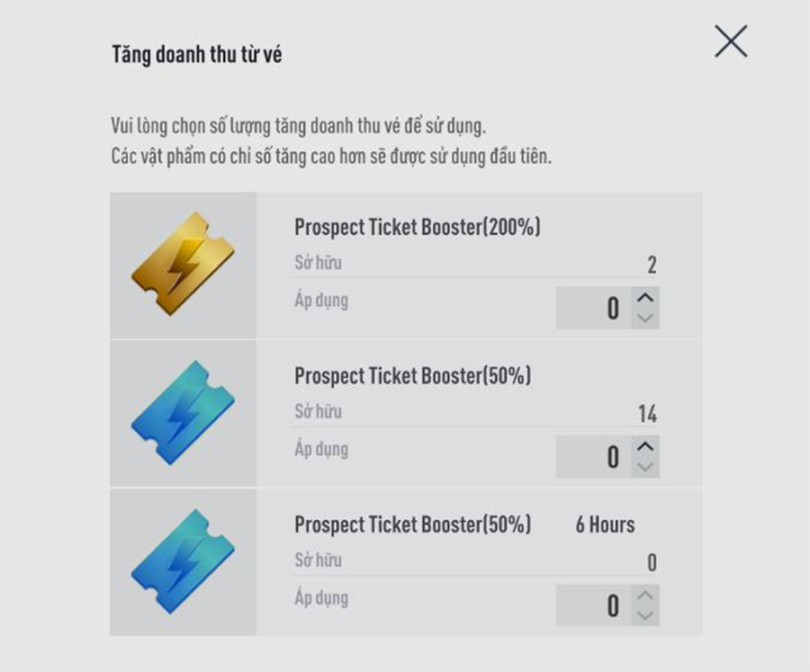Select the blue 50% ticket booster icon without timer
810x672 pixels.
(x=184, y=413)
